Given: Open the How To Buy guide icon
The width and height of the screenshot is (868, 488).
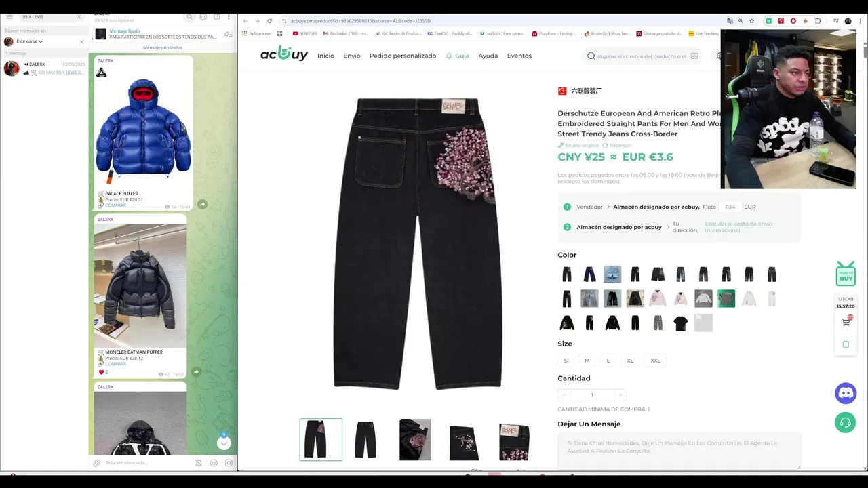Looking at the screenshot, I should 846,274.
